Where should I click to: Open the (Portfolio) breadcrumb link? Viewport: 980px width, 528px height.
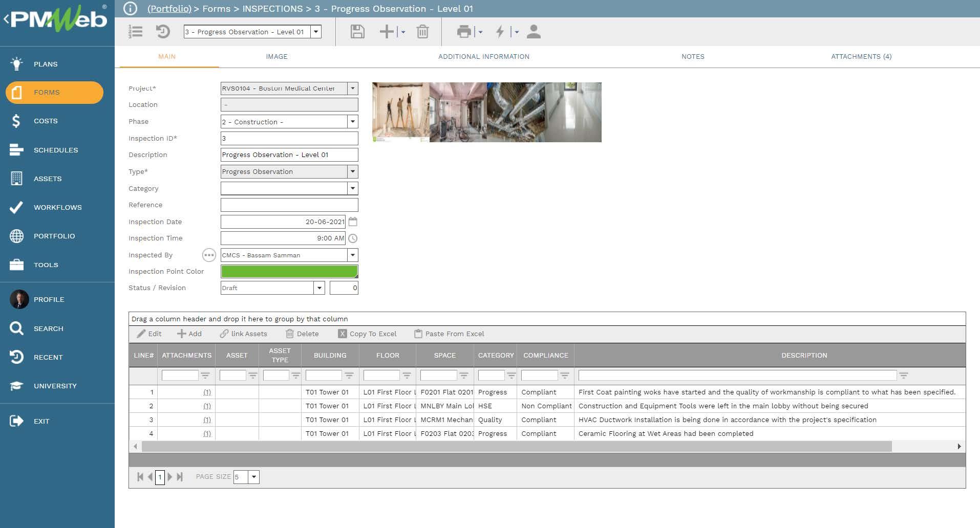(169, 9)
